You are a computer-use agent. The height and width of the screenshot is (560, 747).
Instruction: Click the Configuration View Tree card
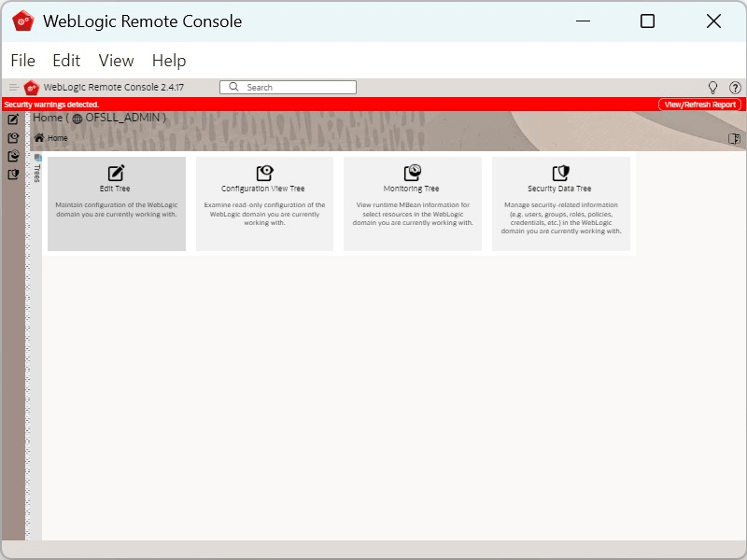264,203
